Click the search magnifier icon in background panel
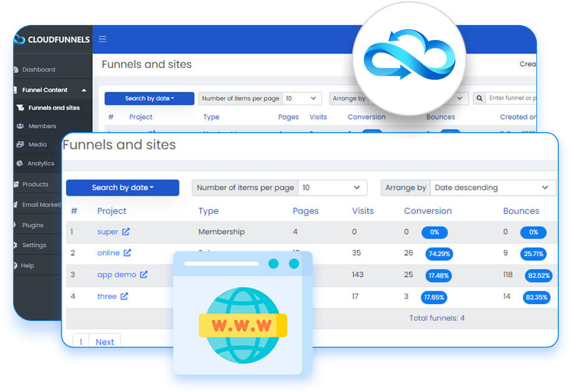The height and width of the screenshot is (392, 570). pyautogui.click(x=479, y=98)
